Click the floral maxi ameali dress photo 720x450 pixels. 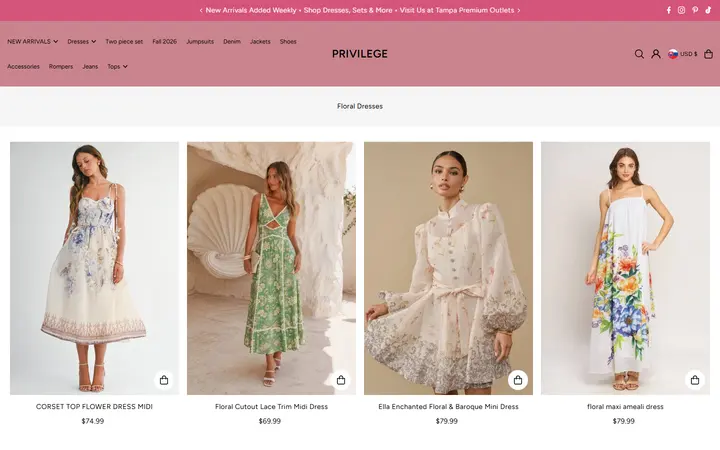tap(625, 268)
